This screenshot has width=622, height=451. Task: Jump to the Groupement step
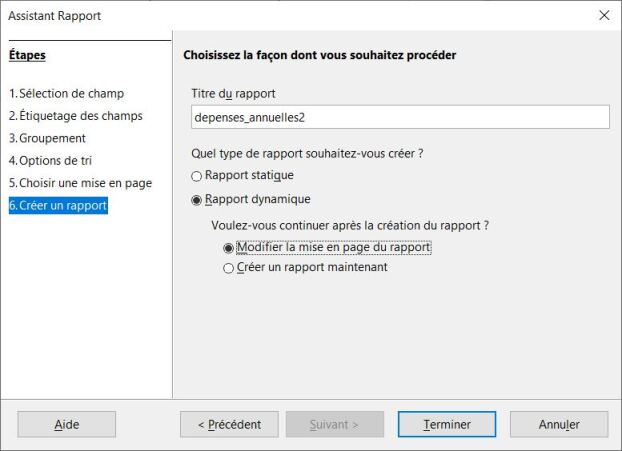coord(53,138)
